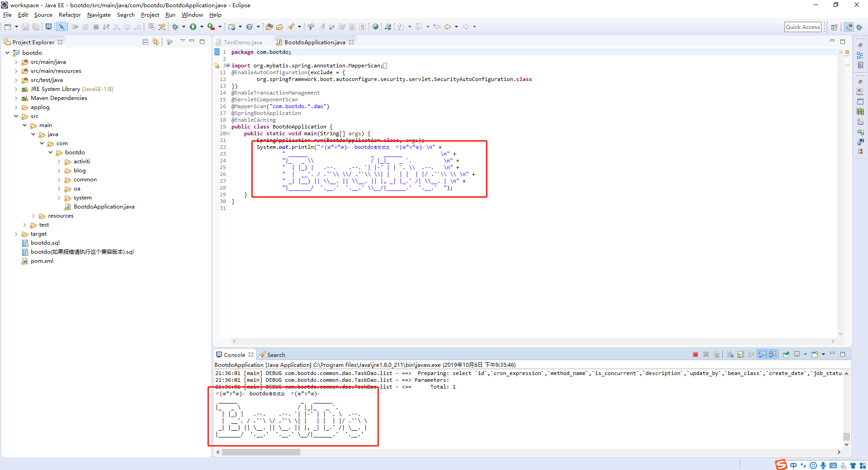868x470 pixels.
Task: Click the microphone icon in IME bar
Action: point(823,465)
